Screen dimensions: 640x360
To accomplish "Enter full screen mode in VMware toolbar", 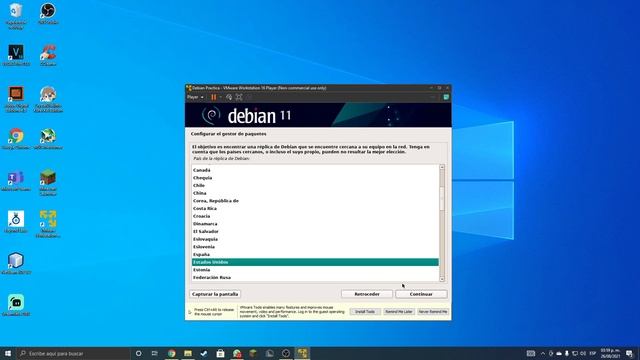I will [x=239, y=97].
